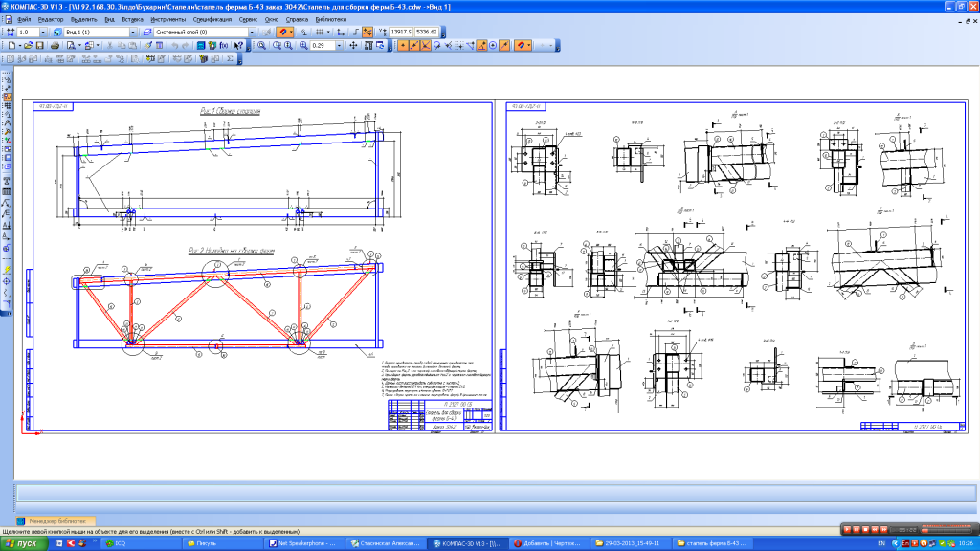
Task: Toggle midpoint snap
Action: coord(413,46)
